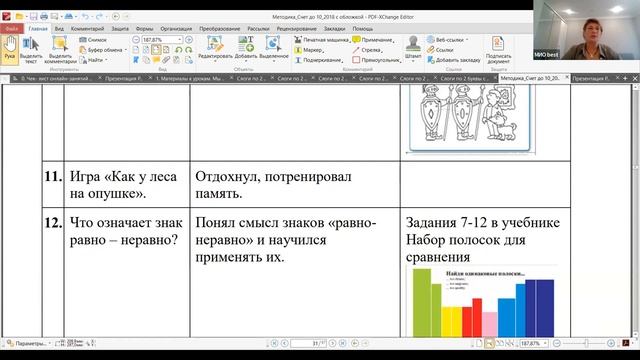This screenshot has width=640, height=360.
Task: Open the Find (Найти) dropdown
Action: point(93,60)
